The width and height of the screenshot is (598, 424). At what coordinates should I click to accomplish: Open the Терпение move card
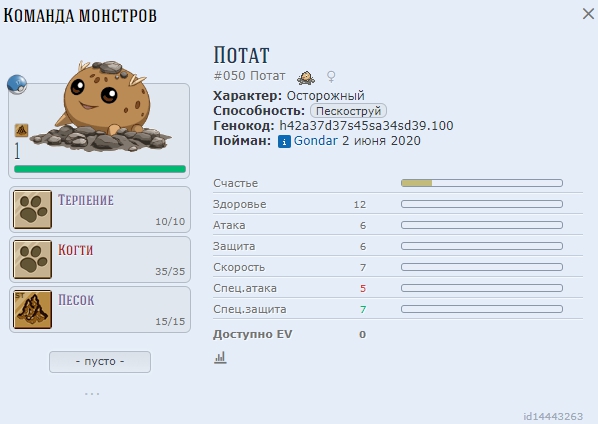100,209
